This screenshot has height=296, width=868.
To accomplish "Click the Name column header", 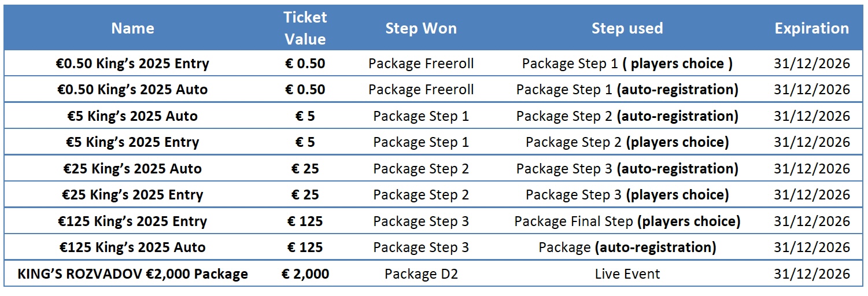I will tap(133, 28).
